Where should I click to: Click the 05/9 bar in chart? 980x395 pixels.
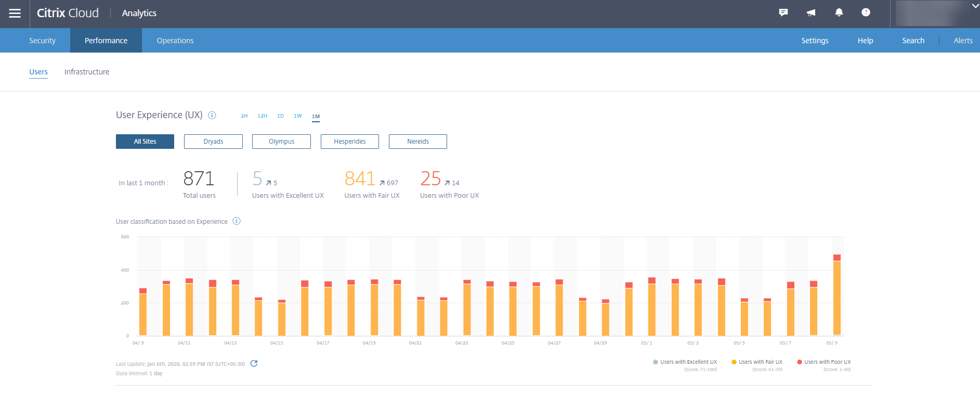pyautogui.click(x=837, y=297)
